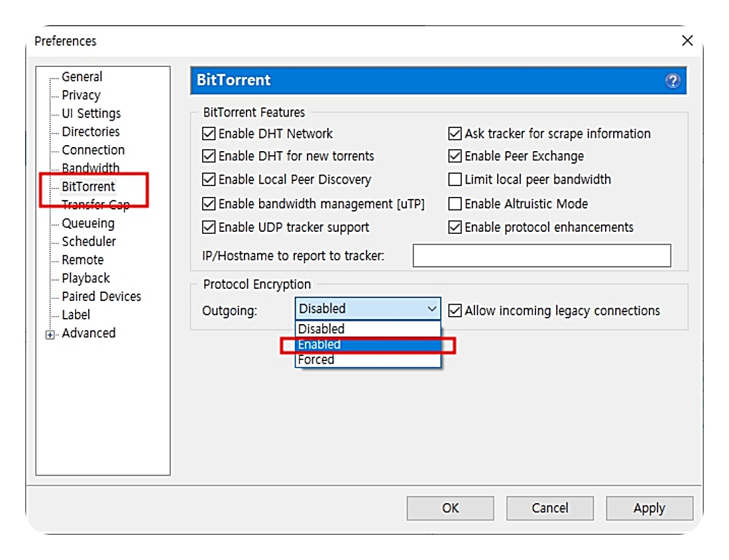Select BitTorrent in the category tree
Viewport: 729px width, 560px height.
(88, 187)
